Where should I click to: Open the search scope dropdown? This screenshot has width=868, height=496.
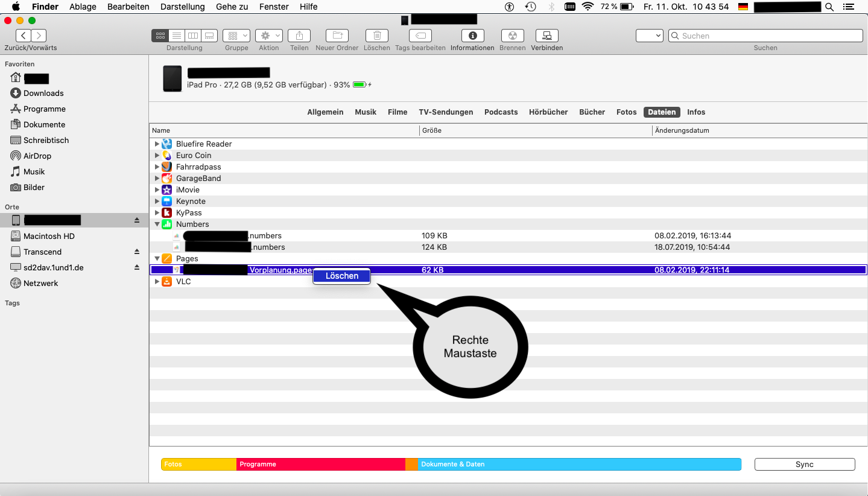click(x=650, y=36)
